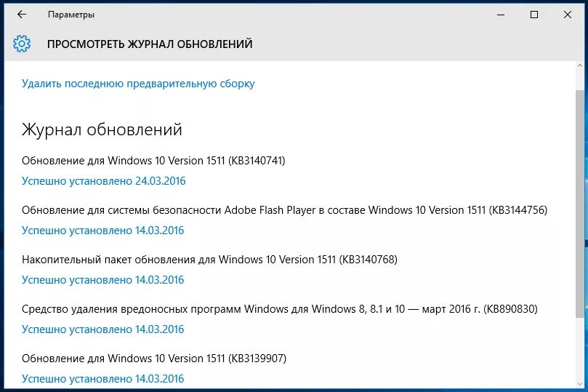Select the Adobe Flash Player KB3144756 update title

coord(285,210)
